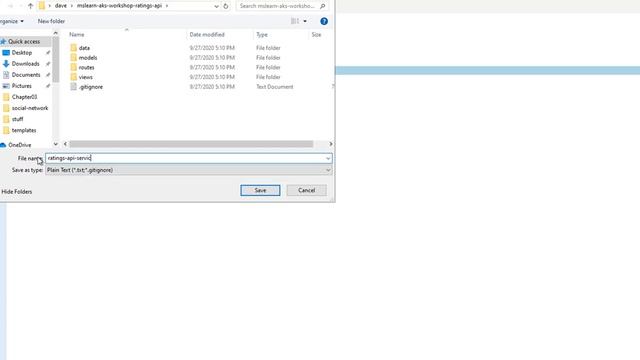The width and height of the screenshot is (640, 360).
Task: Click the views folder Date modified cell
Action: tap(212, 77)
